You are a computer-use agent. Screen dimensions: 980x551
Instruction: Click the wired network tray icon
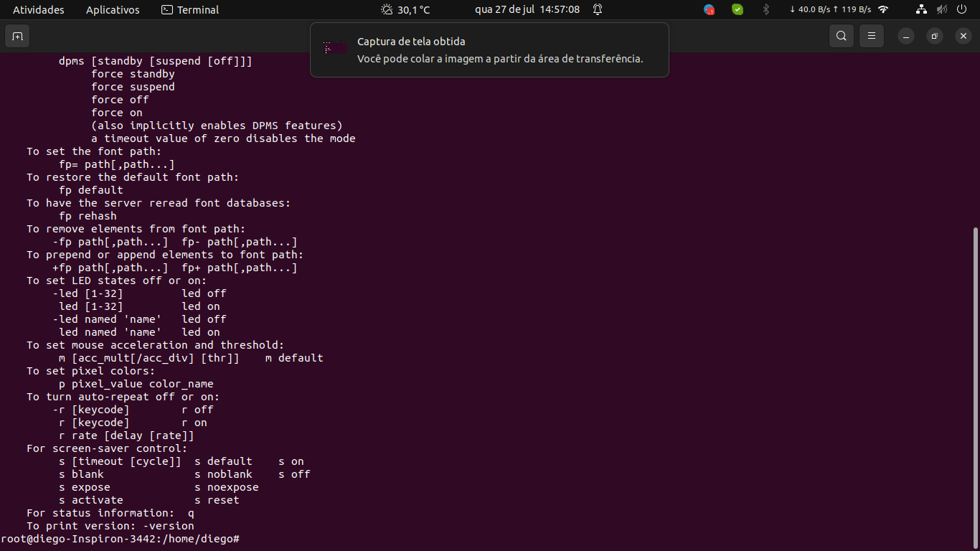922,9
